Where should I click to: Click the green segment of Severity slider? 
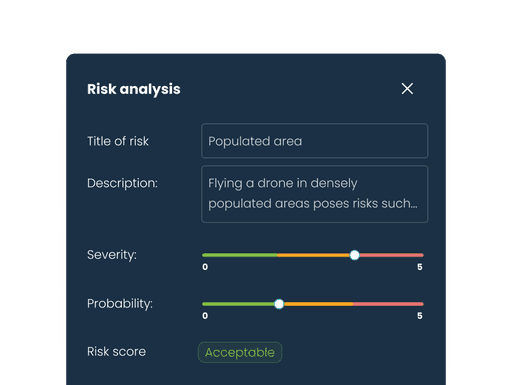[240, 255]
